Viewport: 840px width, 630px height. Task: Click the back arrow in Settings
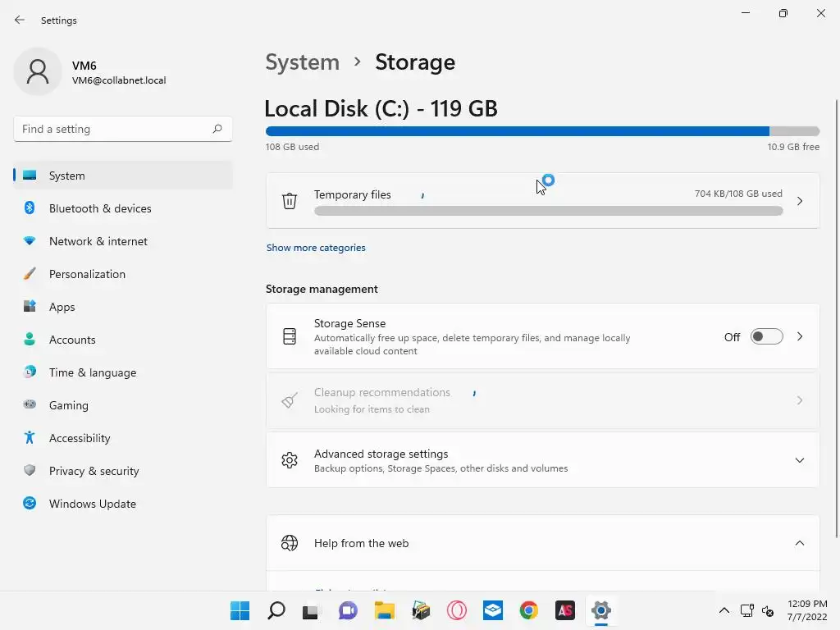click(20, 20)
